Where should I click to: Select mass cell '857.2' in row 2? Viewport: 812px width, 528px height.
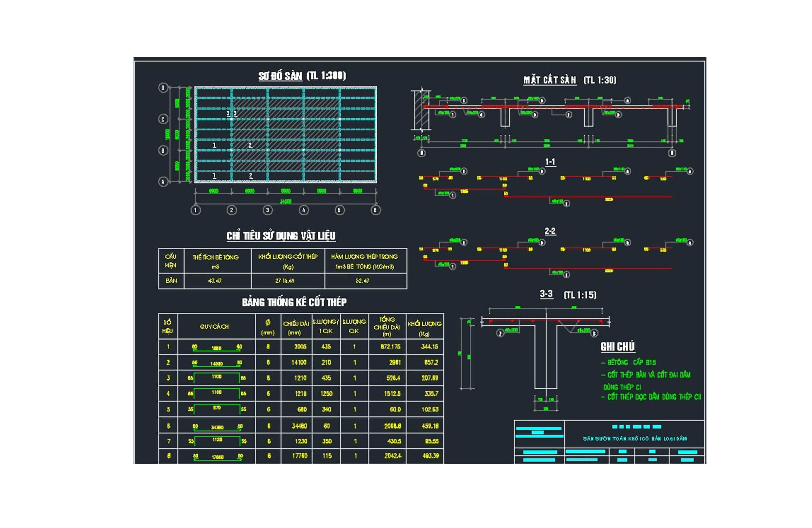[x=431, y=362]
